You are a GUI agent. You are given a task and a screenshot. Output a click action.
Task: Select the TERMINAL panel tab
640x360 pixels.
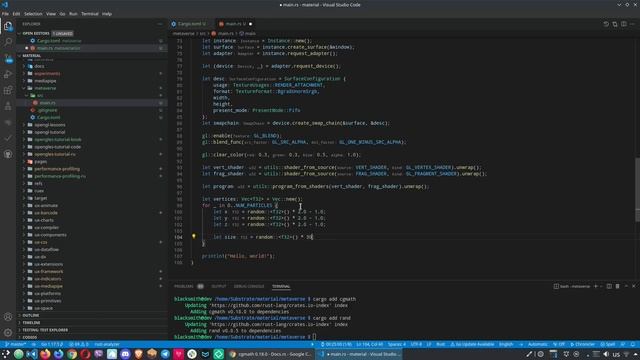tap(281, 287)
